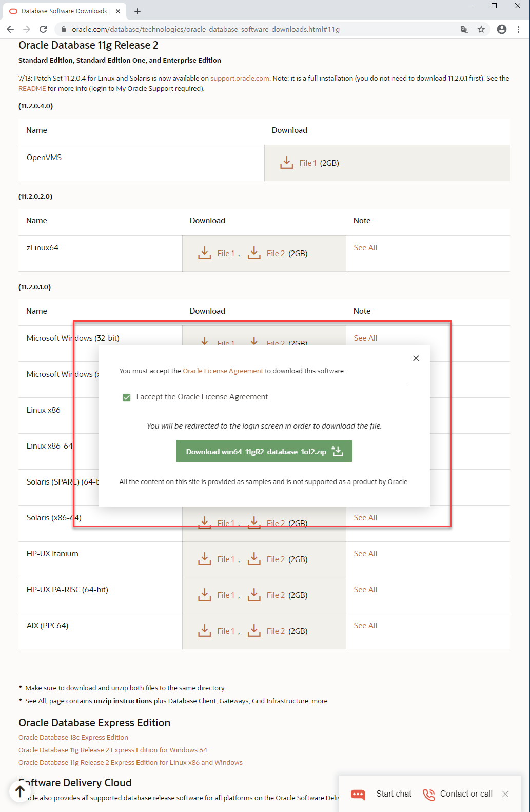
Task: Download AIX PPC64 File 2 icon
Action: [254, 631]
